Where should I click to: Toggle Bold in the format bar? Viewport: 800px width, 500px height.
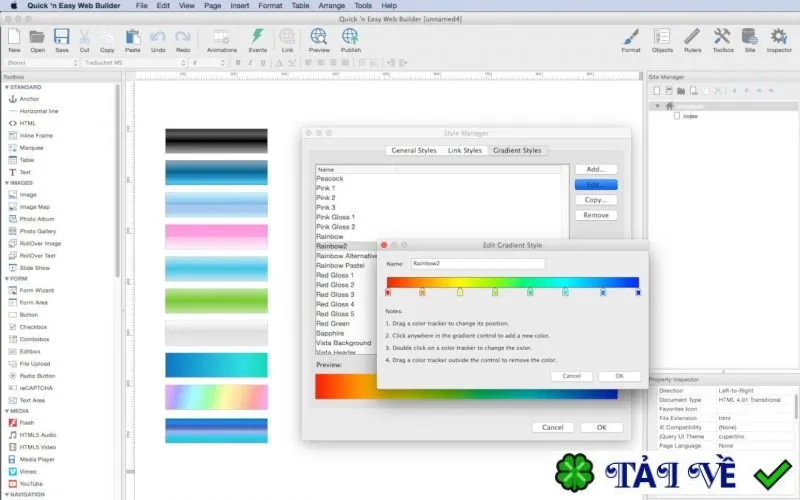[x=238, y=63]
